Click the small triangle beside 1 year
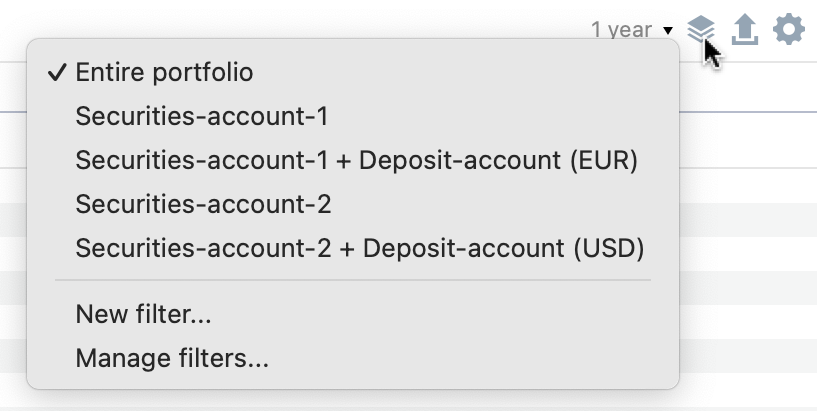 pyautogui.click(x=668, y=31)
